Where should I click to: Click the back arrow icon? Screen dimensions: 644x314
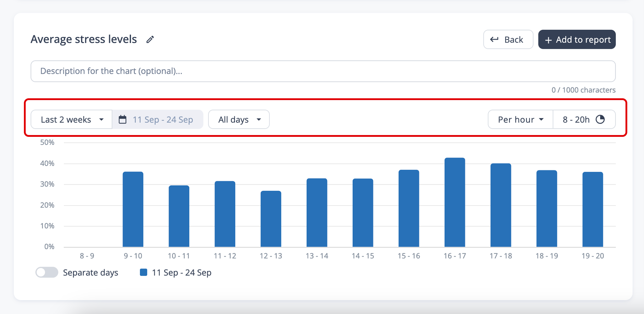[x=494, y=39]
